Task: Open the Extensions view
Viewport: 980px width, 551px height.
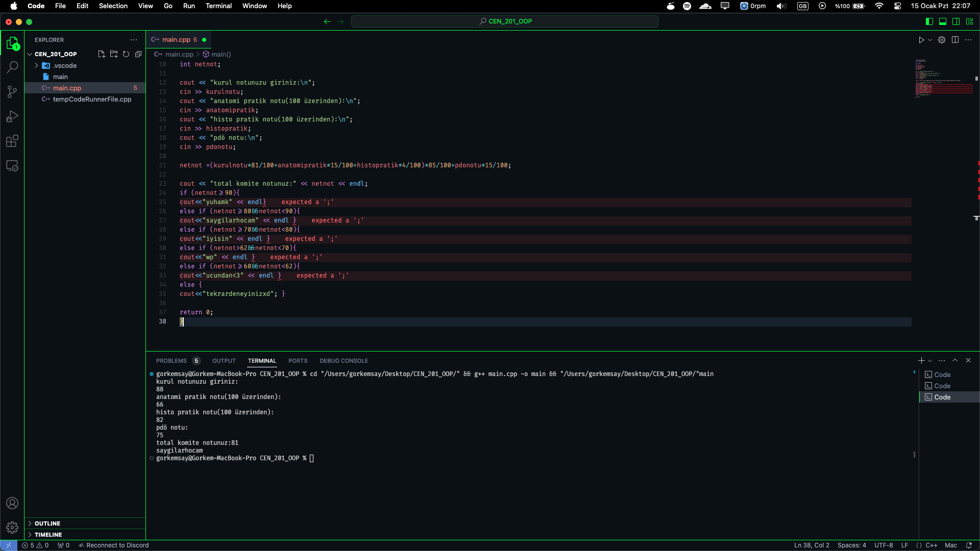Action: [12, 141]
